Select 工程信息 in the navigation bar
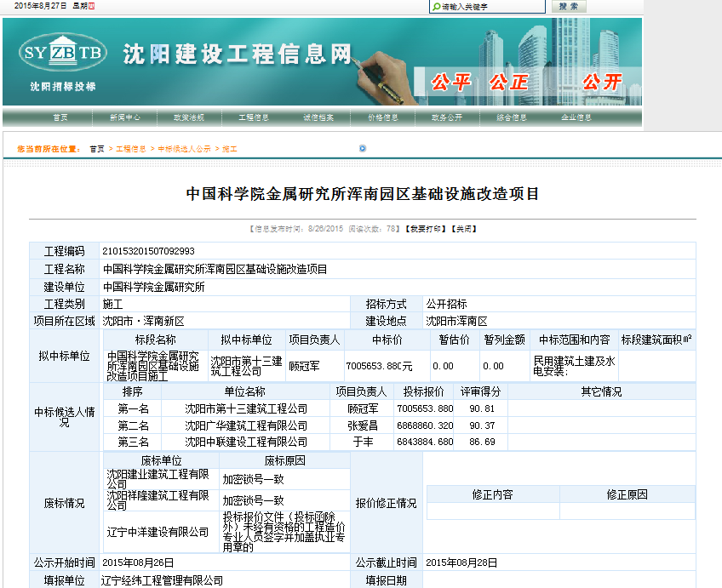Image resolution: width=722 pixels, height=588 pixels. (253, 117)
